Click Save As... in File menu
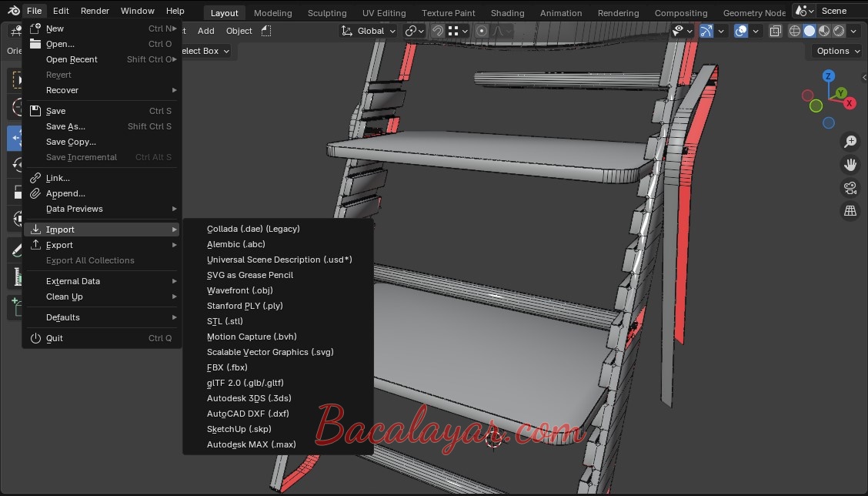 point(65,126)
